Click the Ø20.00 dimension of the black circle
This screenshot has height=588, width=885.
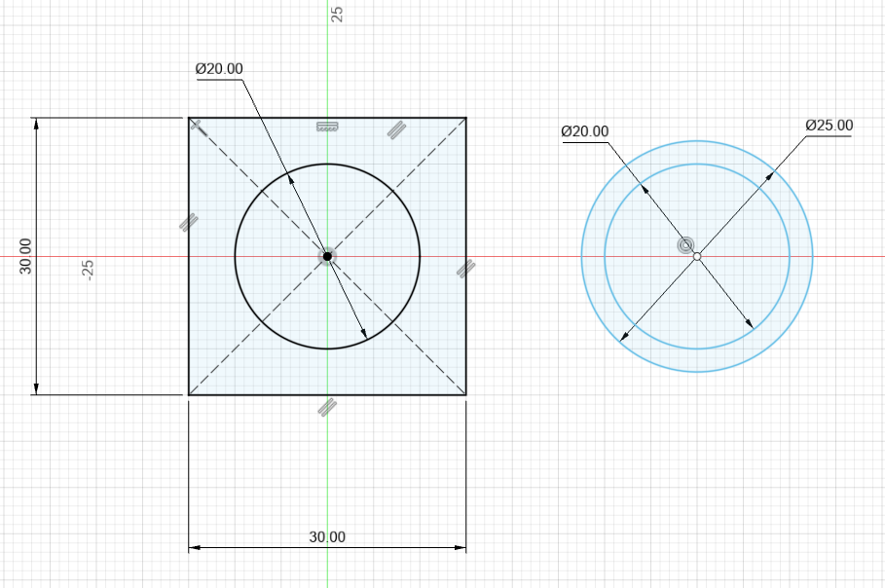click(219, 69)
